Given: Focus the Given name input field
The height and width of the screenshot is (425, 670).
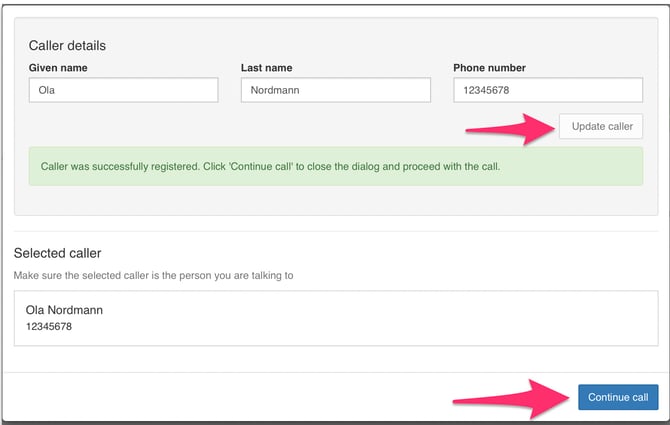Looking at the screenshot, I should (123, 90).
